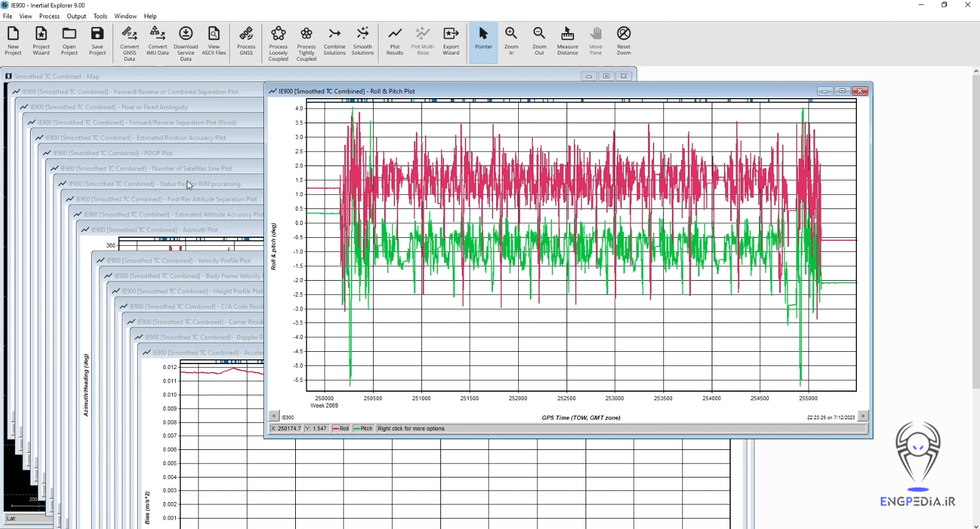Click Pitch legend in plot status bar
980x529 pixels.
[363, 428]
